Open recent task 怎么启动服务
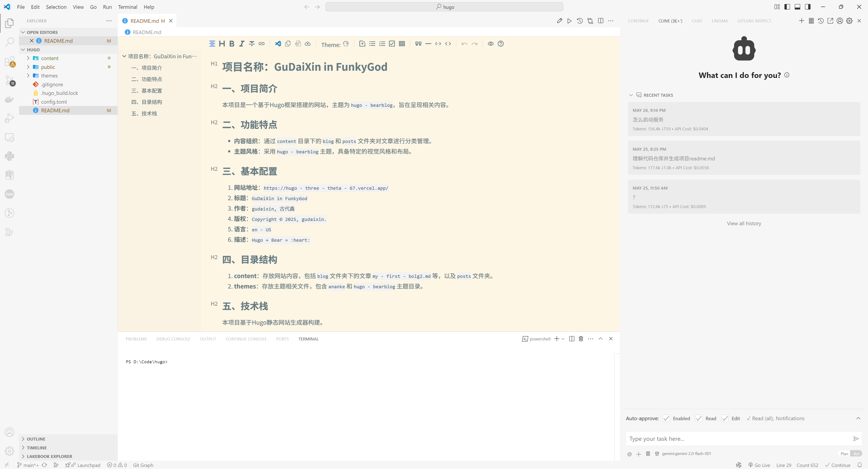The height and width of the screenshot is (469, 868). click(744, 119)
